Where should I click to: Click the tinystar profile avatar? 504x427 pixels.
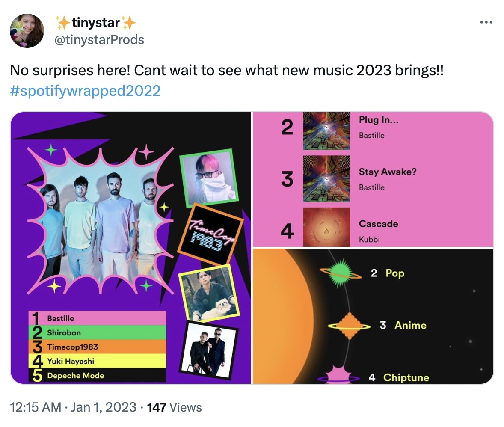27,30
